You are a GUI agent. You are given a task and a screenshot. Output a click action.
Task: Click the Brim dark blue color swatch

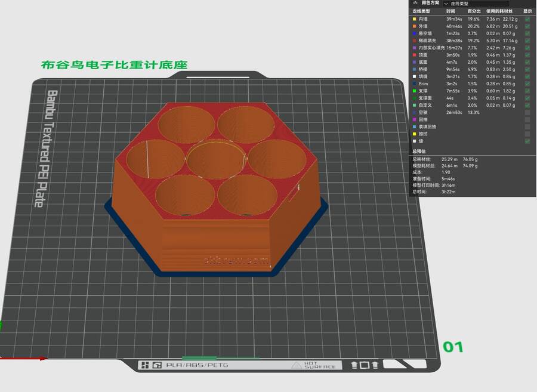point(414,84)
